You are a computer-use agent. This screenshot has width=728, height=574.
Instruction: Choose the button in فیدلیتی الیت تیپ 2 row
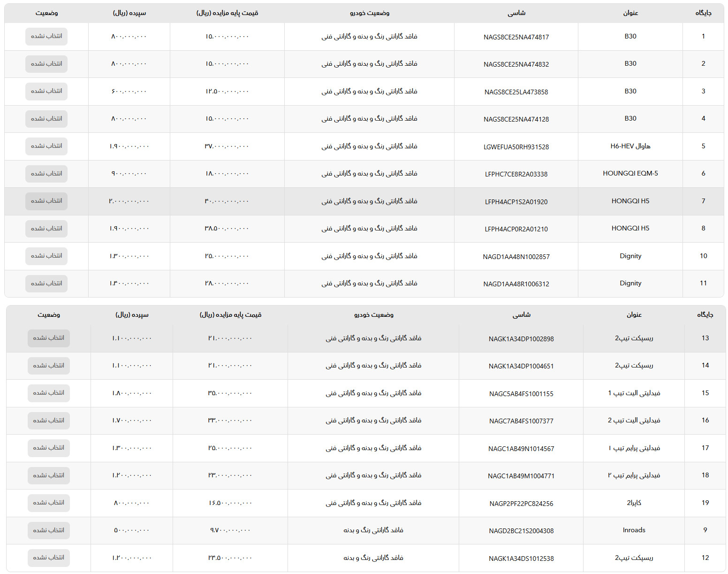(48, 421)
